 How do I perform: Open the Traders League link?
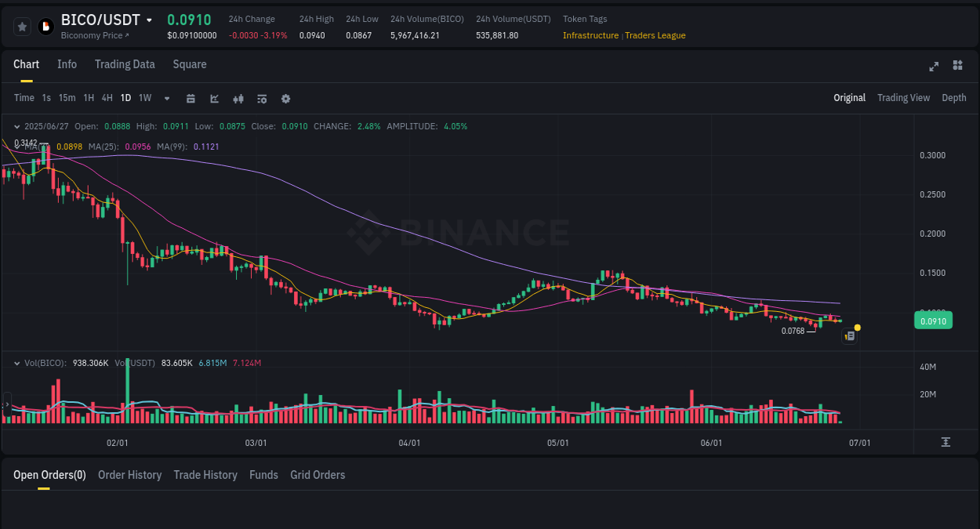point(656,35)
